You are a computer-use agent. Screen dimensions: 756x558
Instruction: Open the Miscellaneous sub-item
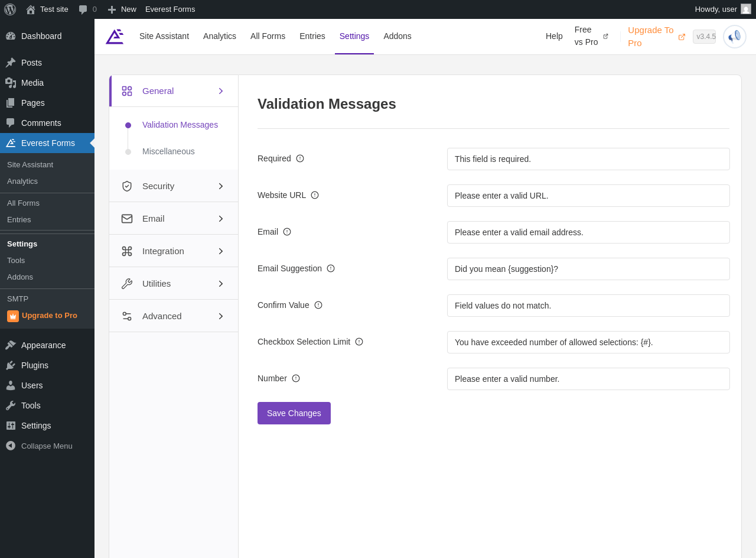168,151
